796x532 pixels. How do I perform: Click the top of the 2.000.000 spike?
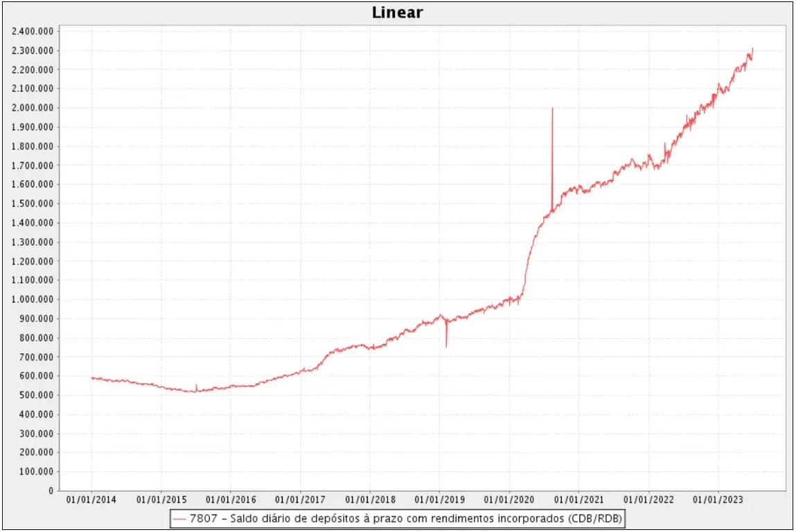(552, 109)
